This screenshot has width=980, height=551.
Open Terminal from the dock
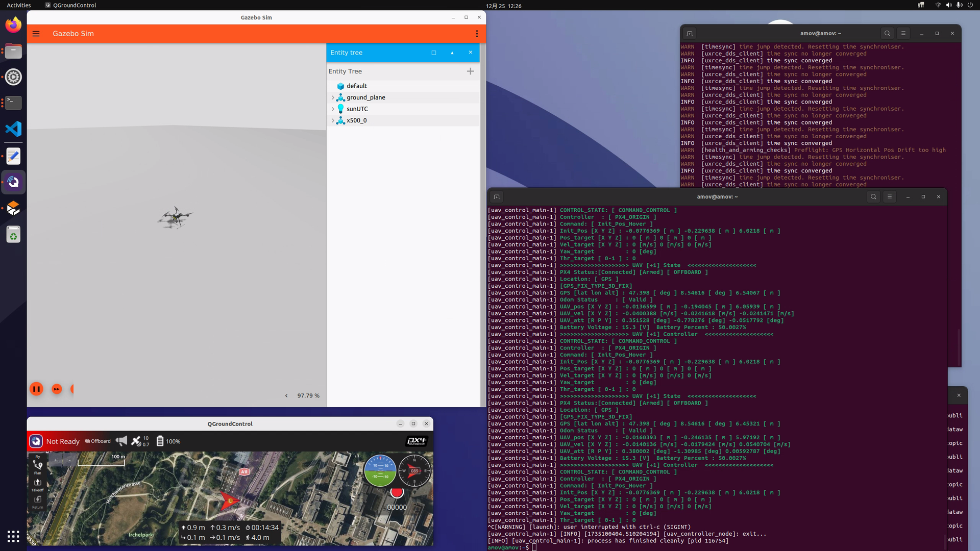pyautogui.click(x=13, y=103)
